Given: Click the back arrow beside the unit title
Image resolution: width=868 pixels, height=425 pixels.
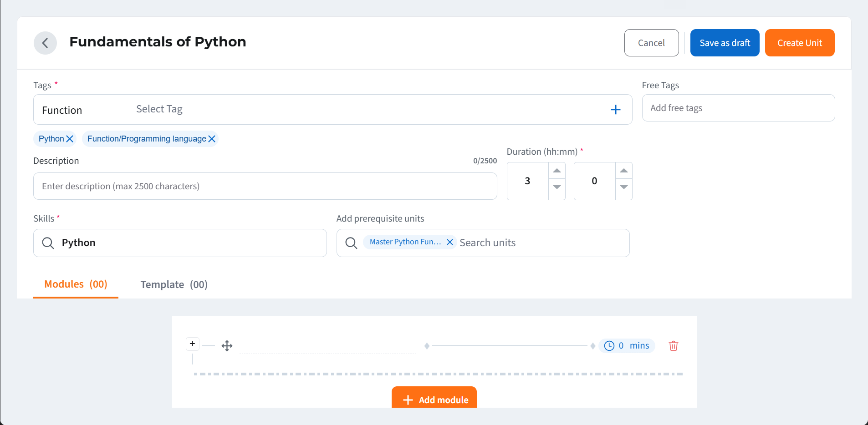Looking at the screenshot, I should tap(45, 43).
